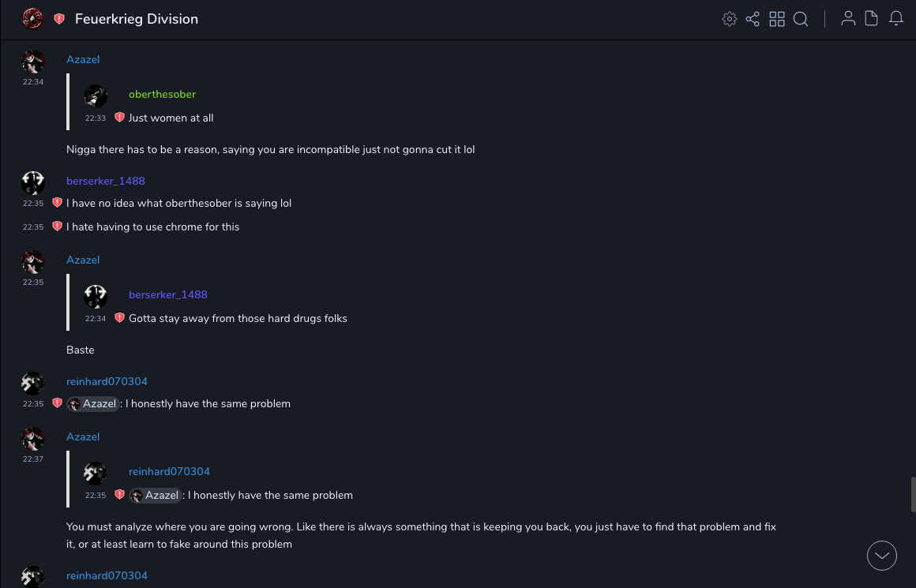The width and height of the screenshot is (916, 588).
Task: Click the Azazel mention pill in reinhard070304's message
Action: pos(93,403)
